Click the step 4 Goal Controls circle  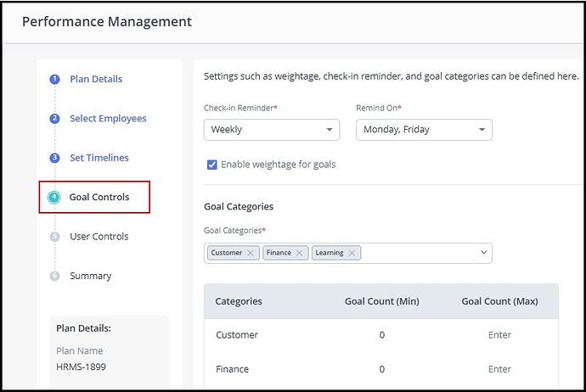54,198
